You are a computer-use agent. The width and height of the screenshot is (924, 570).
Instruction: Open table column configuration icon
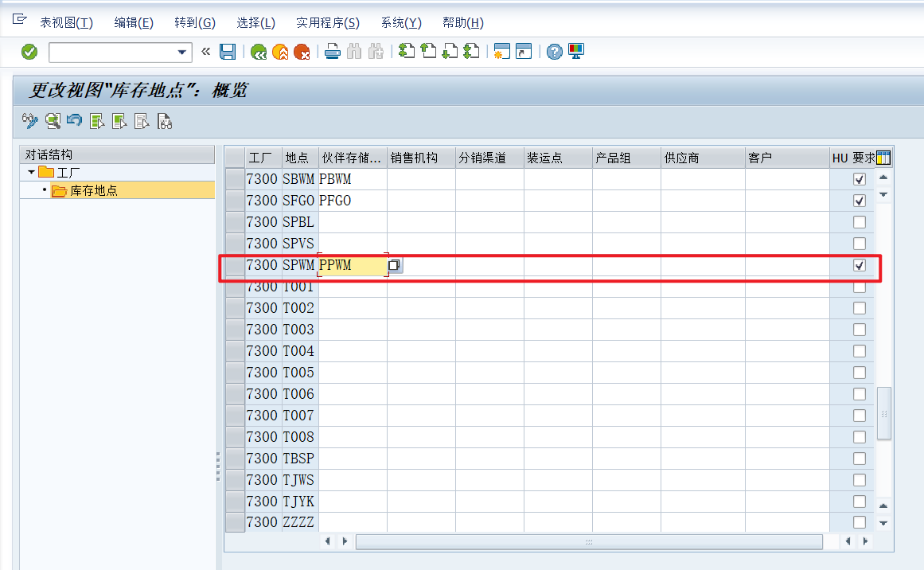883,158
